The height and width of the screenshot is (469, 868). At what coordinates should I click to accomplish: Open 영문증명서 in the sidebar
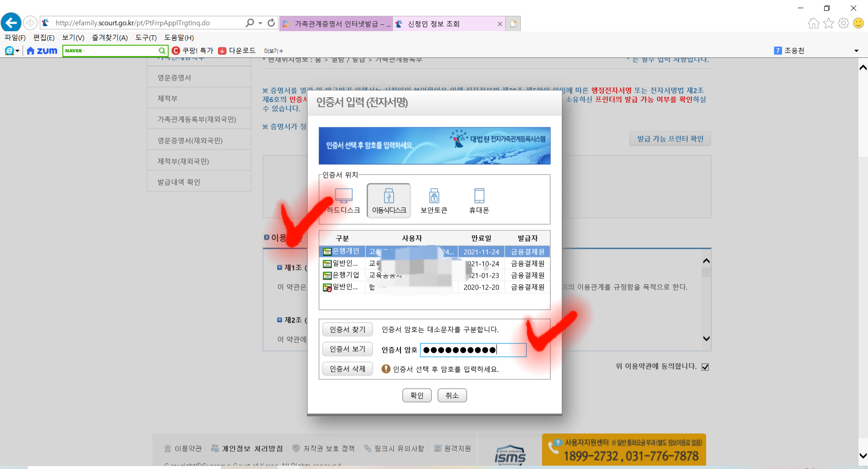click(199, 78)
